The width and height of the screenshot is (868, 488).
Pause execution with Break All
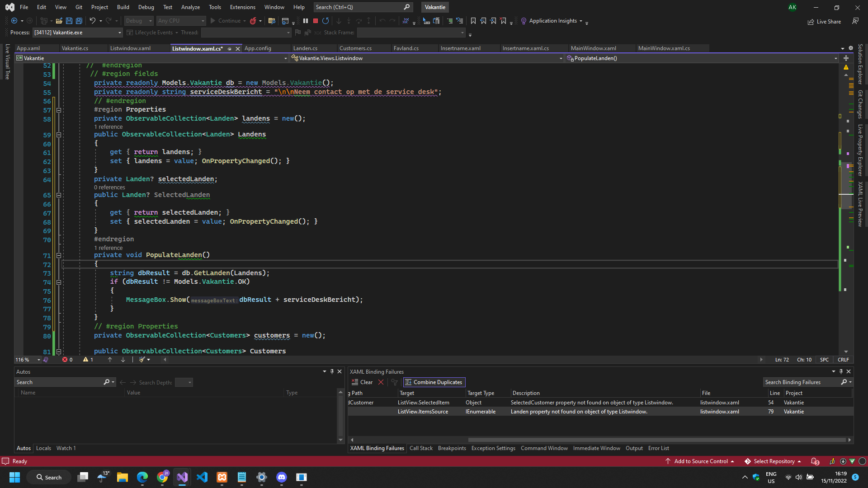[x=306, y=21]
